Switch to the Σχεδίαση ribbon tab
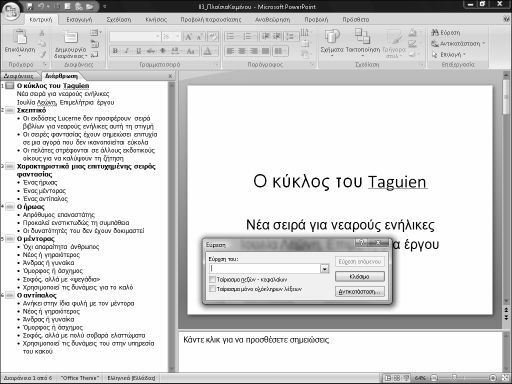The height and width of the screenshot is (384, 512). (x=119, y=20)
